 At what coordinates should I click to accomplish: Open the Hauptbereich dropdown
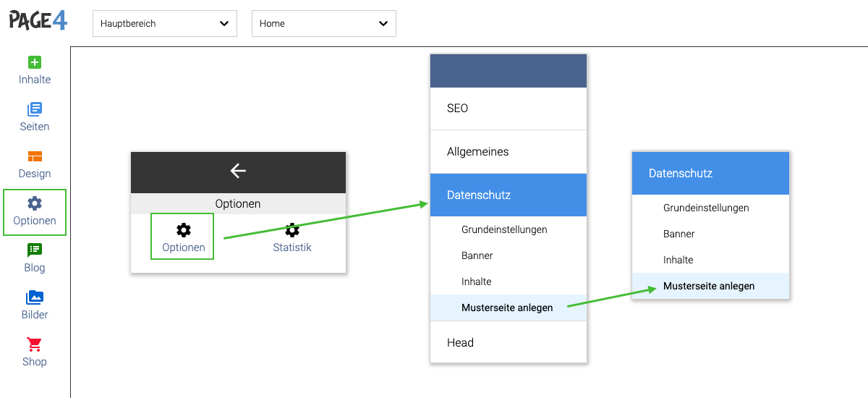point(165,23)
